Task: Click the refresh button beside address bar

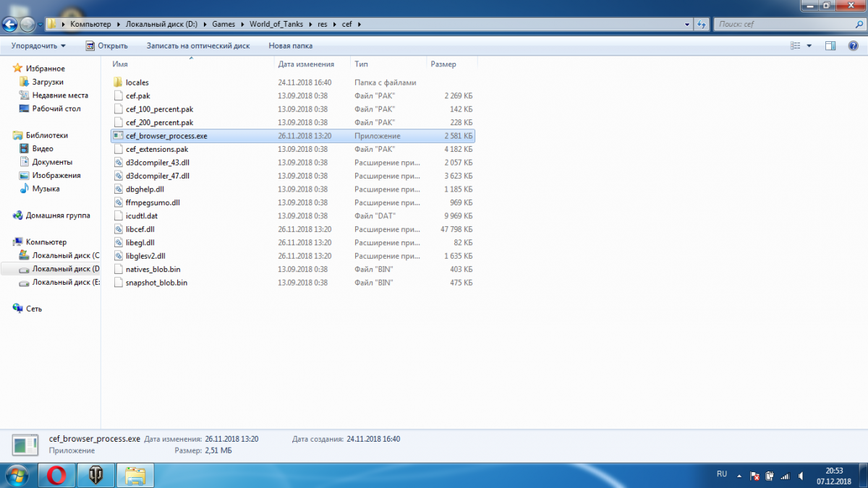Action: pyautogui.click(x=700, y=24)
